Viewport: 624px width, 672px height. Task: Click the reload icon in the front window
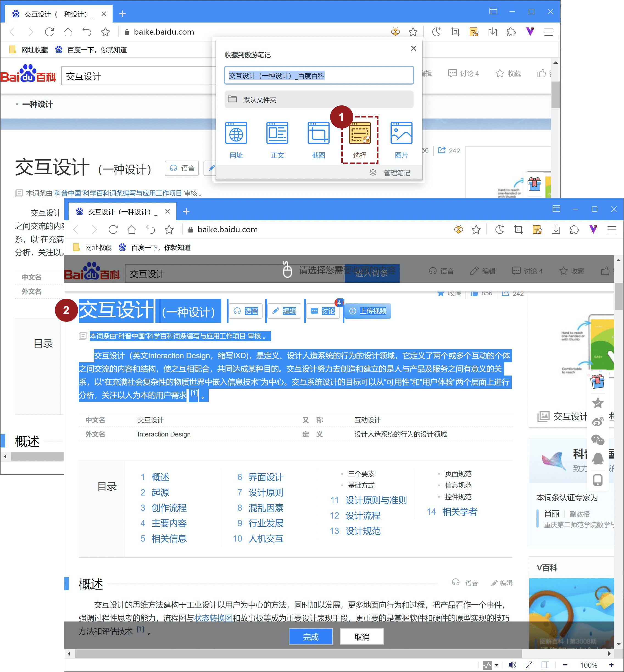113,229
